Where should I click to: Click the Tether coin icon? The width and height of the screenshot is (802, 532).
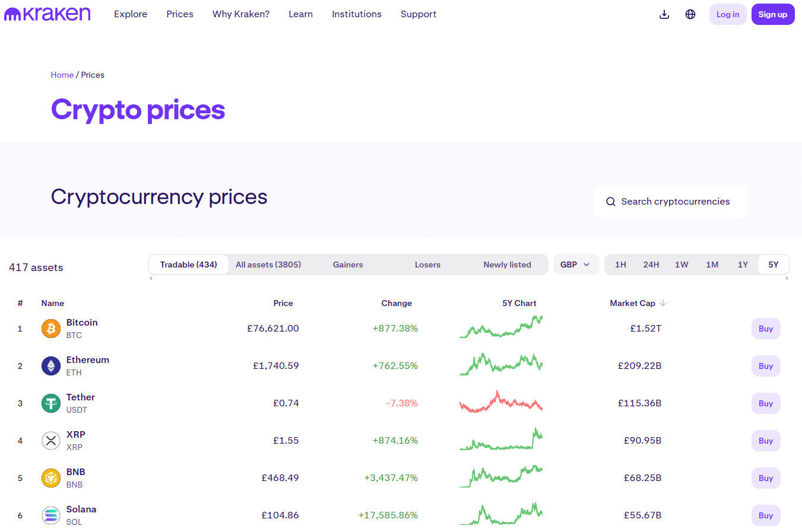tap(51, 403)
